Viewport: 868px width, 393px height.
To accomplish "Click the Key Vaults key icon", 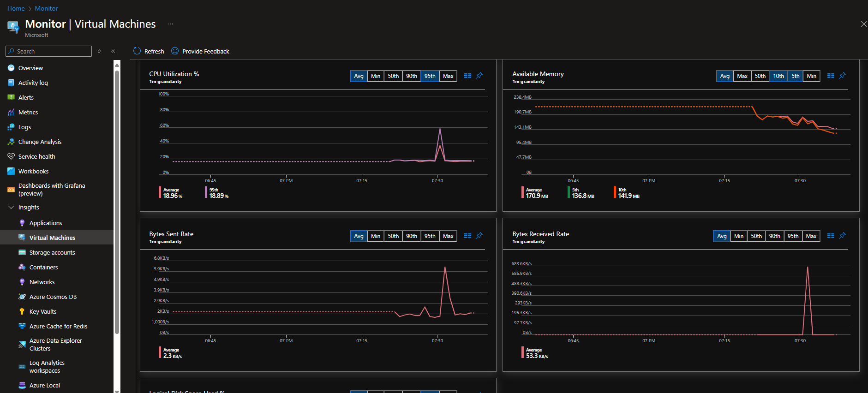I will click(x=22, y=311).
